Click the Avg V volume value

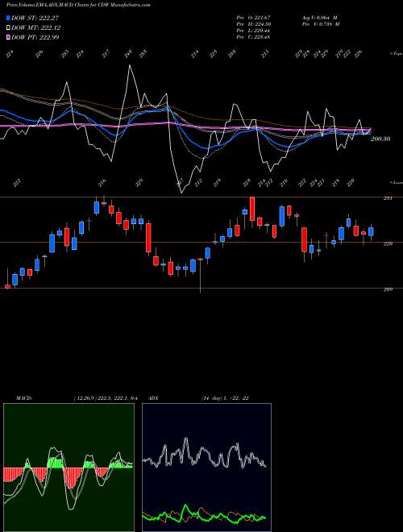[x=318, y=17]
